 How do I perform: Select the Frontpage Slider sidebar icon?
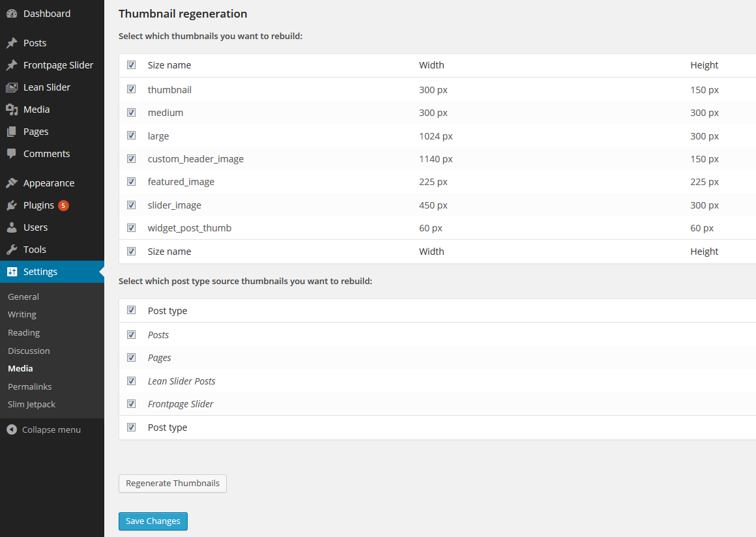(12, 65)
